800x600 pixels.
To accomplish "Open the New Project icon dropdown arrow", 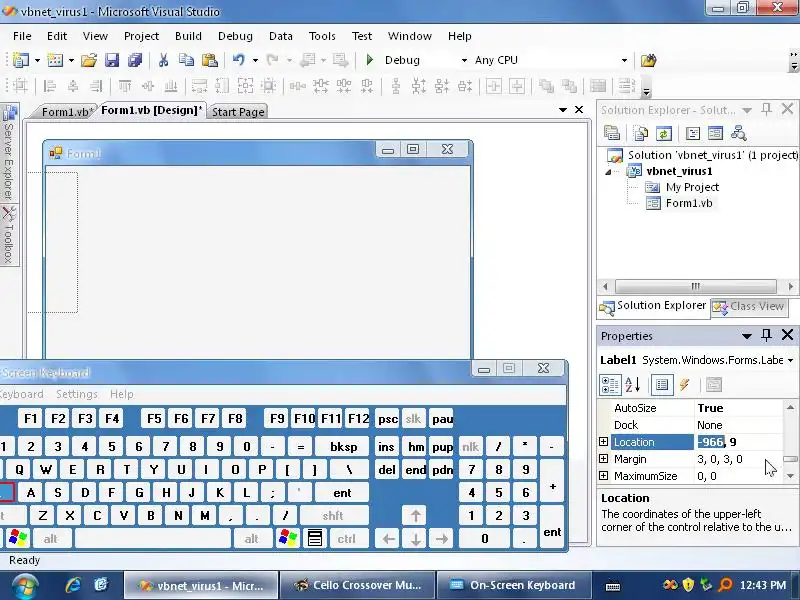I will tap(37, 60).
